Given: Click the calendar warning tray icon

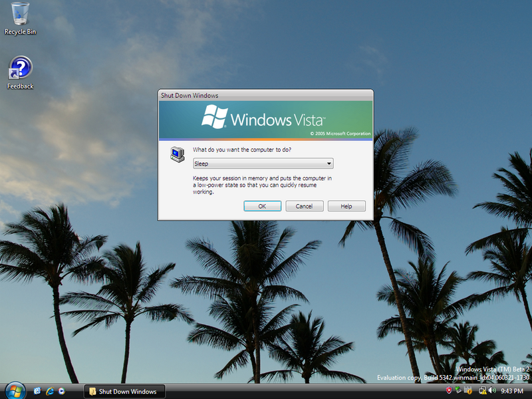Looking at the screenshot, I should (x=468, y=390).
